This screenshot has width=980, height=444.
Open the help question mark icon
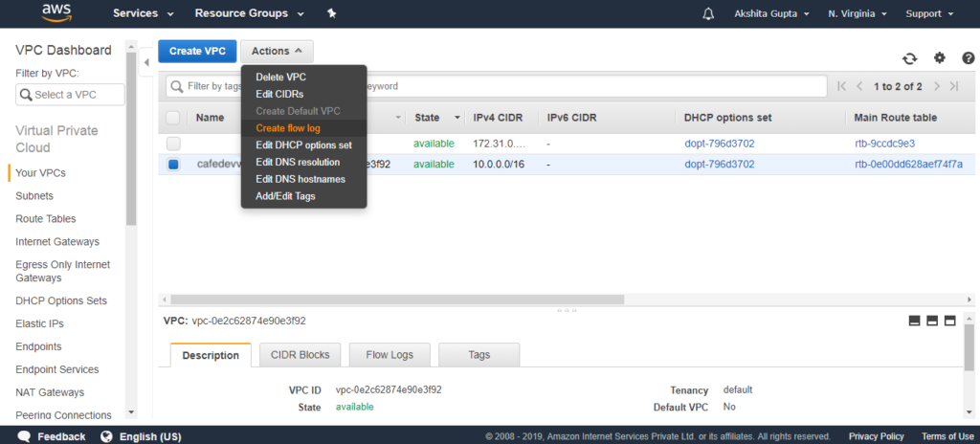point(969,58)
